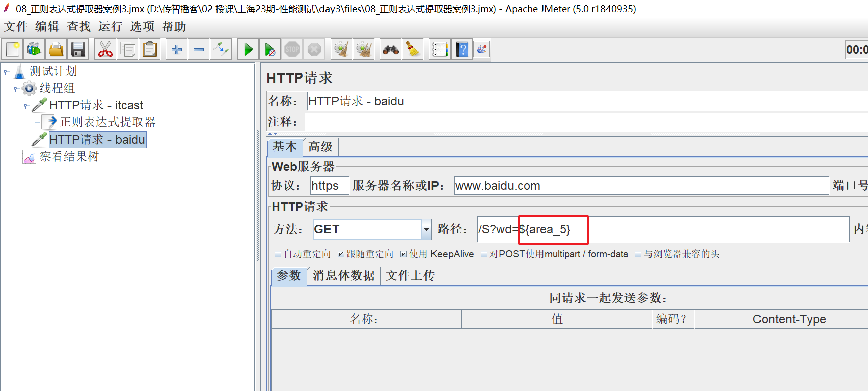The image size is (868, 391).
Task: Collapse the 线程组 tree expander
Action: pos(15,89)
